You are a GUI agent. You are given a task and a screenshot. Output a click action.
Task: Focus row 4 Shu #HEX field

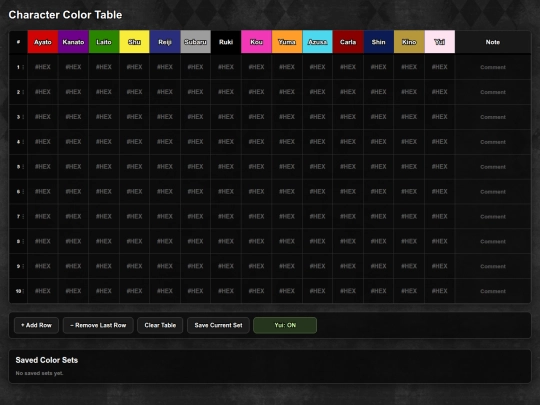[134, 142]
